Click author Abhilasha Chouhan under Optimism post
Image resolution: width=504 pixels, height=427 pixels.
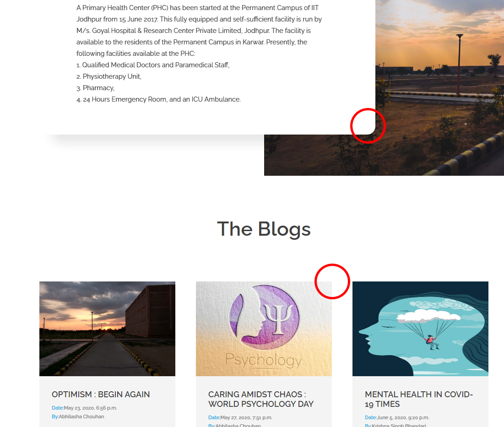78,416
